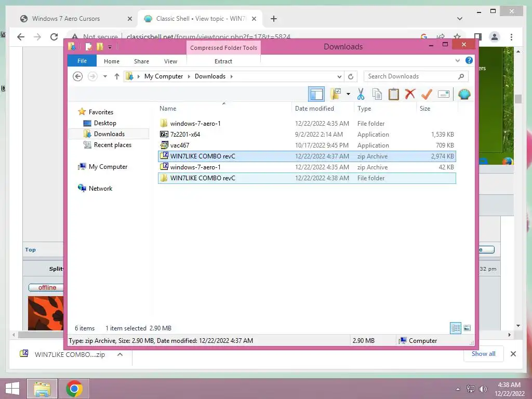Select the 7z2201-x64 application
The width and height of the screenshot is (532, 399).
tap(307, 135)
